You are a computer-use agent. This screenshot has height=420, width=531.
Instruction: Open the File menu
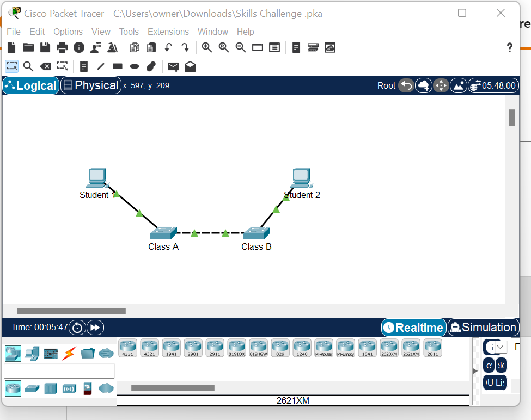(14, 32)
